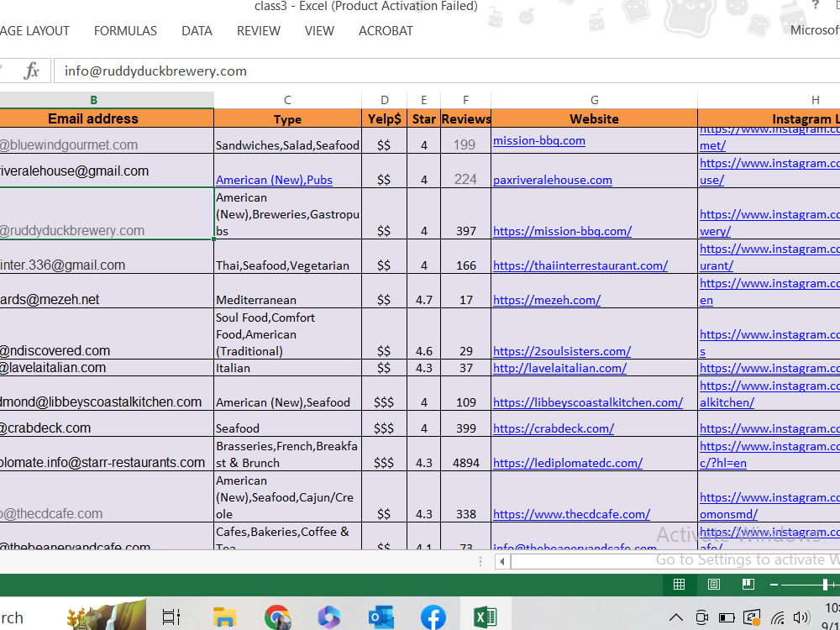Open the https://www.thecdcafe.com/ link
840x630 pixels.
[571, 514]
